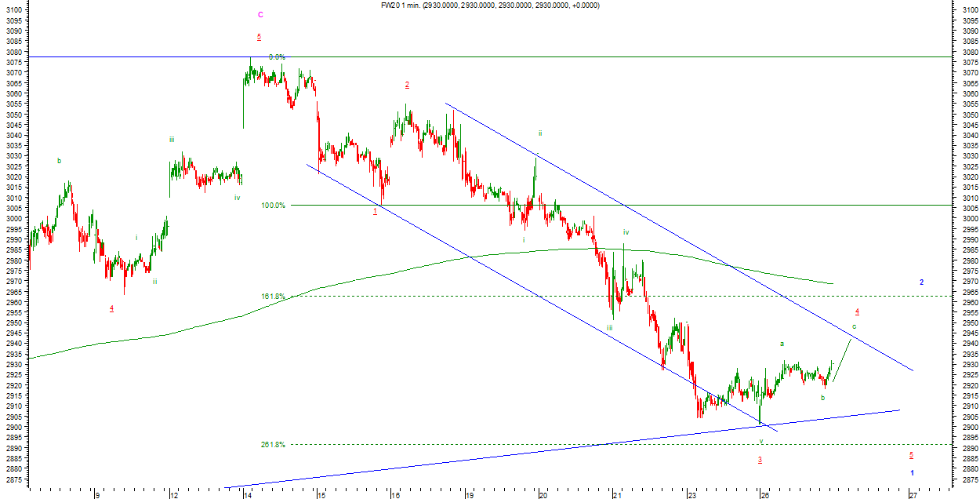Select the green 'c' projection label
Viewport: 980px width, 499px height.
[x=854, y=326]
